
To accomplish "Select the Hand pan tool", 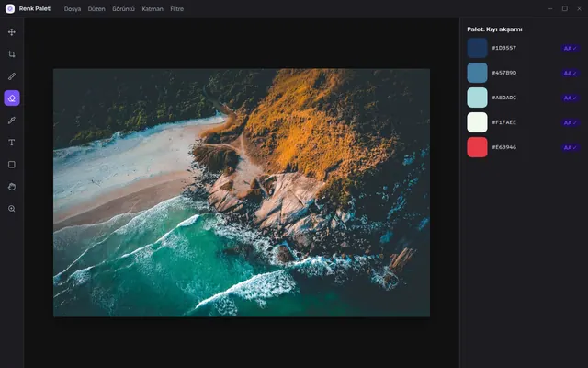I will click(12, 187).
